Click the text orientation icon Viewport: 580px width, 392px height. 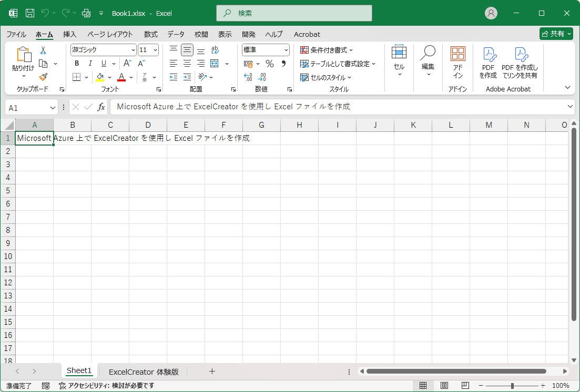click(202, 77)
